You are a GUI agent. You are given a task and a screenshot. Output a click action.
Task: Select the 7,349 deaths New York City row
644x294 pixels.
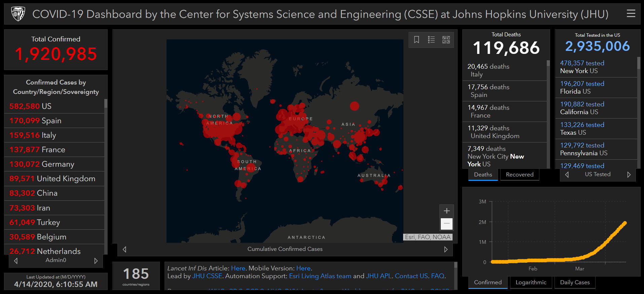pyautogui.click(x=505, y=156)
